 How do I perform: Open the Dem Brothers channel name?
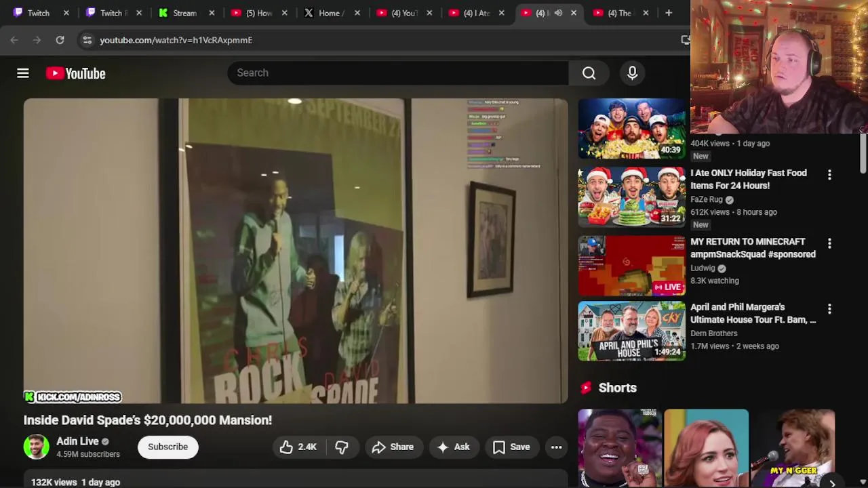(x=713, y=333)
